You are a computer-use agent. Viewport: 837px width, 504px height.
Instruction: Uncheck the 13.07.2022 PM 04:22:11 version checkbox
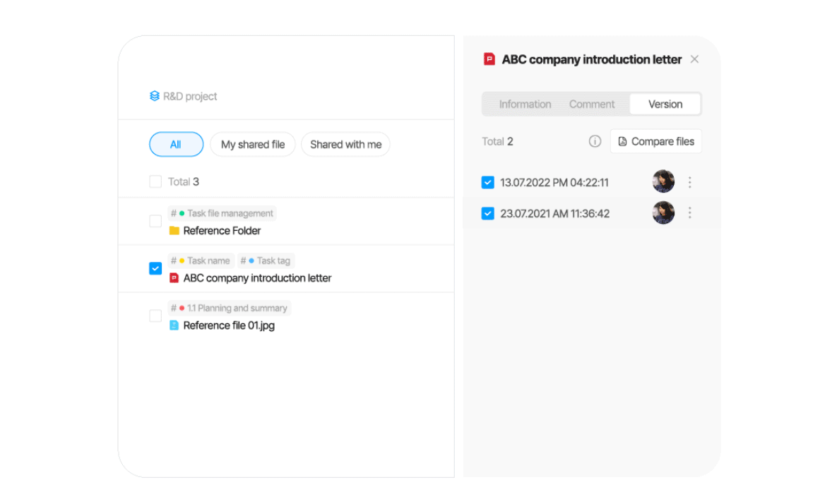(488, 182)
